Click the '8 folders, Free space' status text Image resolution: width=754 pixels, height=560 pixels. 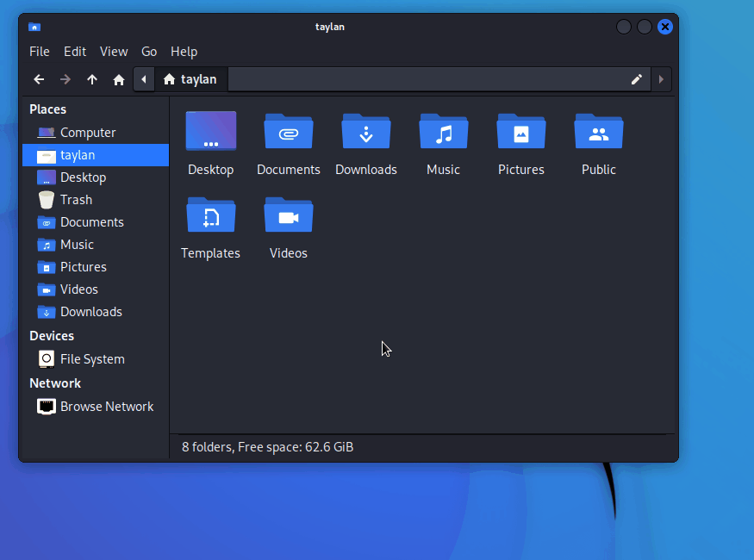click(267, 447)
